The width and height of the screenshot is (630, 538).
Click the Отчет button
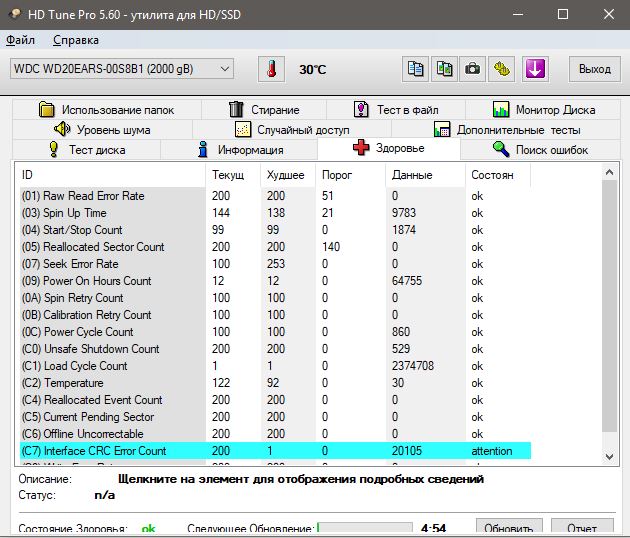click(x=582, y=527)
